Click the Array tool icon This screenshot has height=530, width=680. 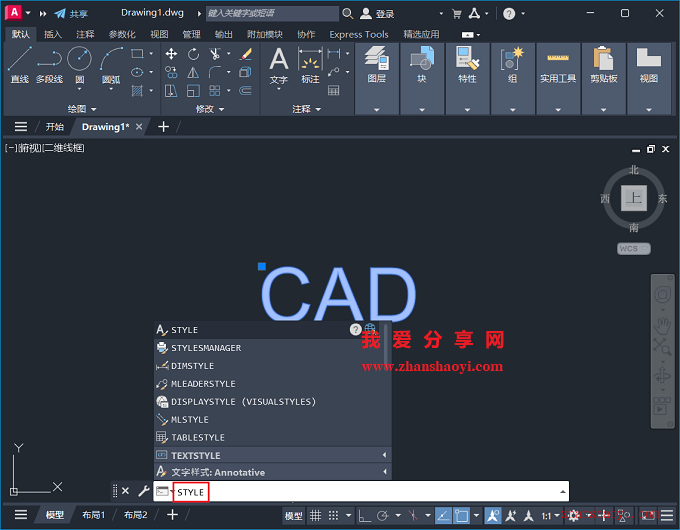(x=215, y=91)
